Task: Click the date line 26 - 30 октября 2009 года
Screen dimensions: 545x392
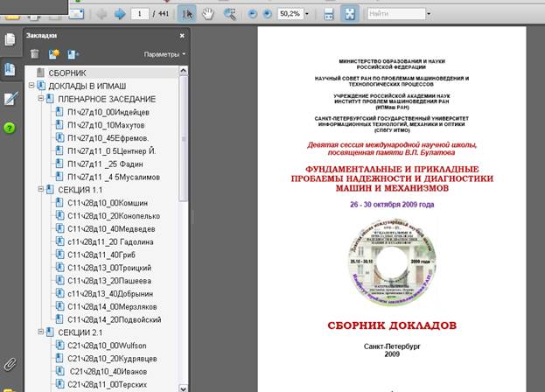Action: click(x=392, y=205)
